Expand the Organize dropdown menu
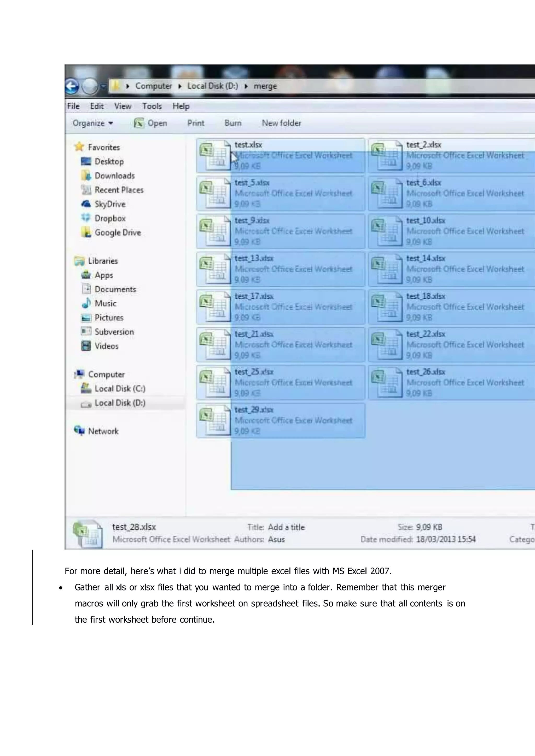The image size is (535, 756). tap(93, 123)
